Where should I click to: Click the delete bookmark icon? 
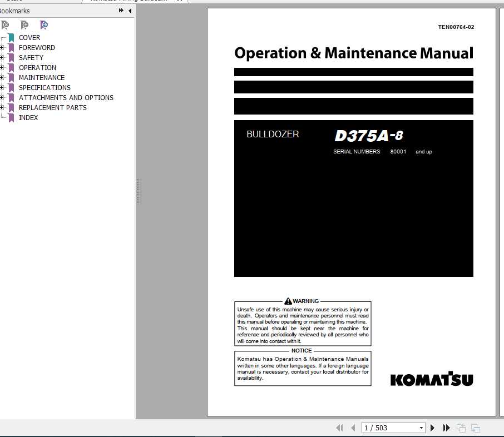pyautogui.click(x=6, y=25)
